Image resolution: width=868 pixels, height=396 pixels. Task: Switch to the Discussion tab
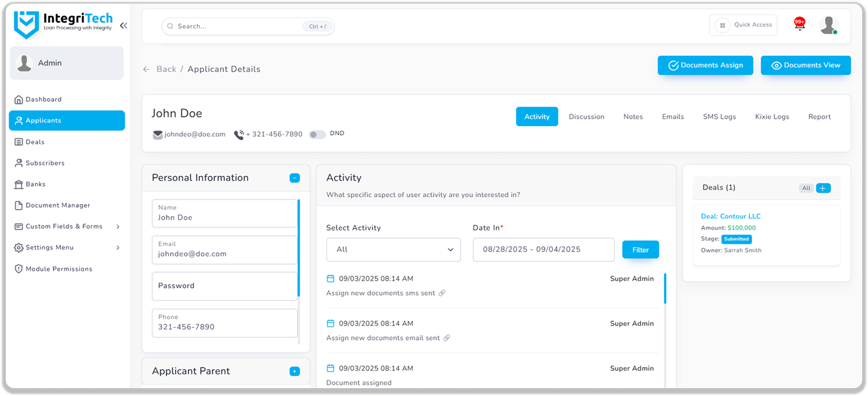click(x=586, y=117)
